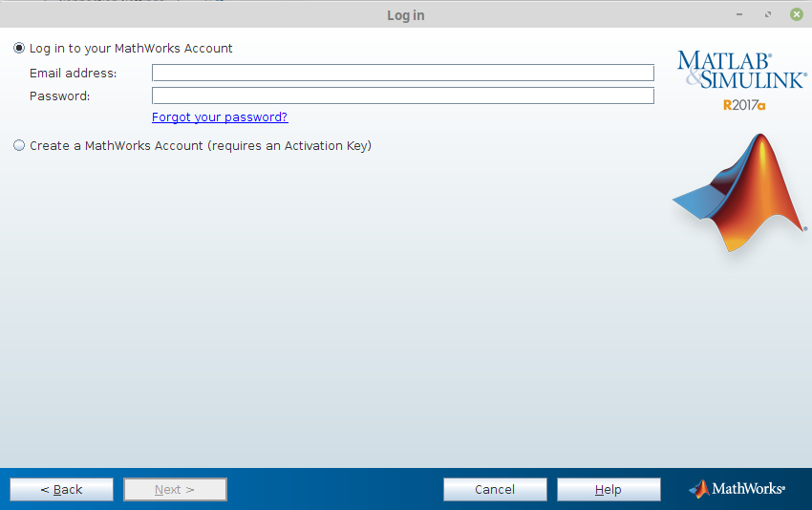Select Log in to your MathWorks Account option
The height and width of the screenshot is (510, 812).
[19, 48]
